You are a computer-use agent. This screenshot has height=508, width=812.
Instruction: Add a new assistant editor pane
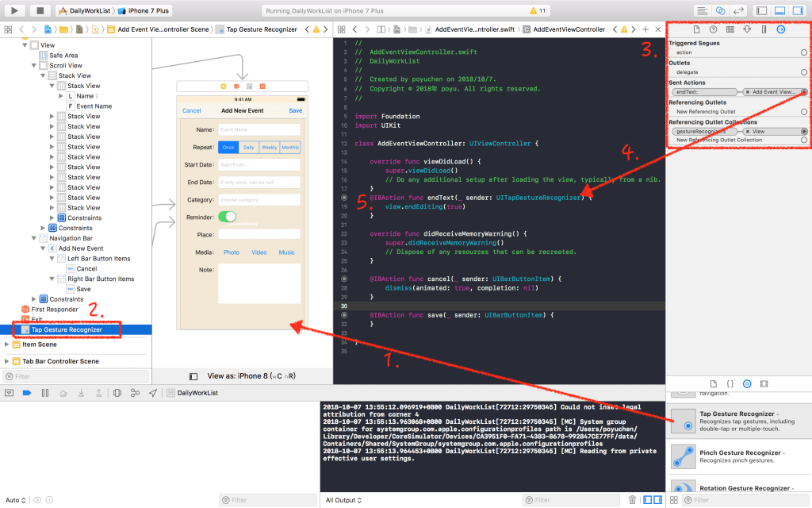[645, 29]
